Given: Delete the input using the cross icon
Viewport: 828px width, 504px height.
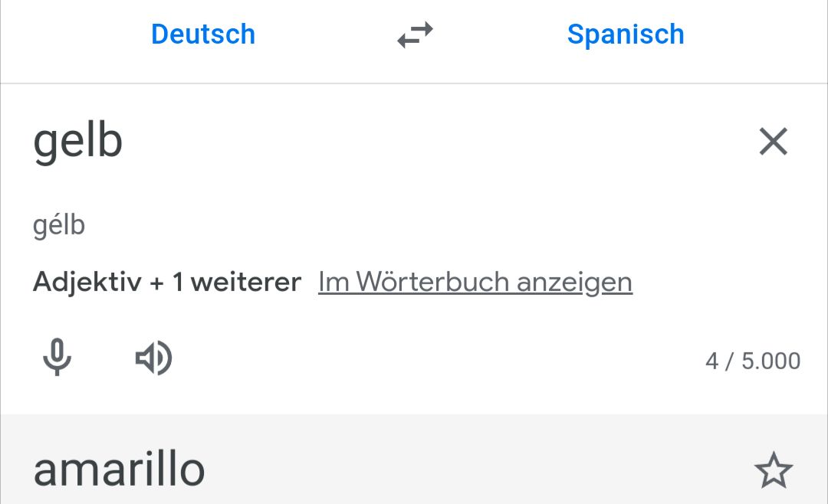Looking at the screenshot, I should click(773, 142).
